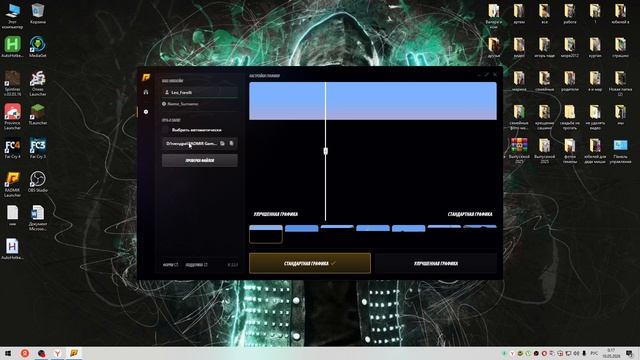Select the 'Панель управления' desktop icon

620,151
